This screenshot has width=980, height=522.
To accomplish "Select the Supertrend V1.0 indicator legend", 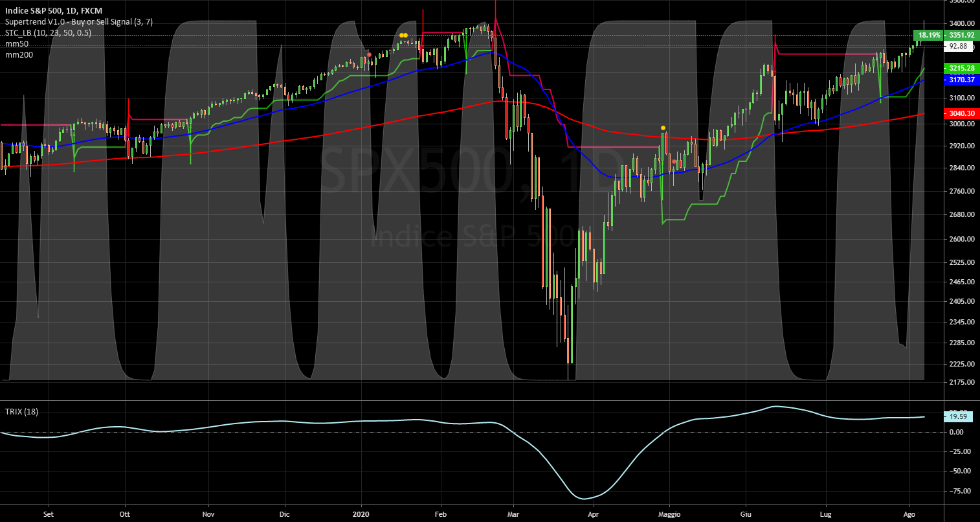I will coord(78,22).
